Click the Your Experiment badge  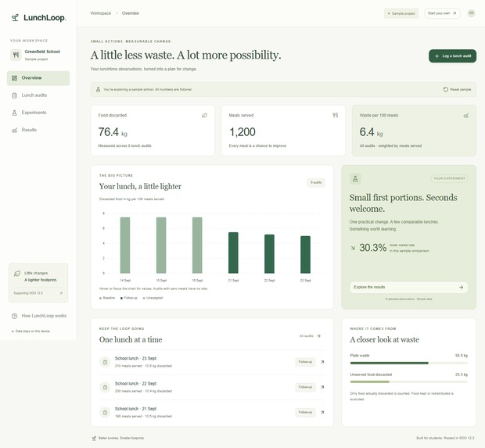[x=449, y=178]
